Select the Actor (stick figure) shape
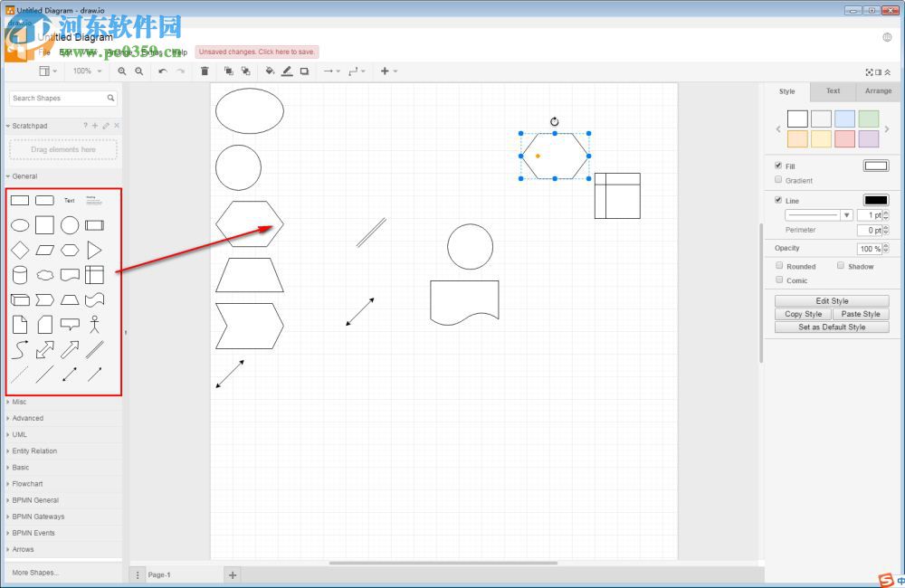Viewport: 905px width, 588px height. 95,324
